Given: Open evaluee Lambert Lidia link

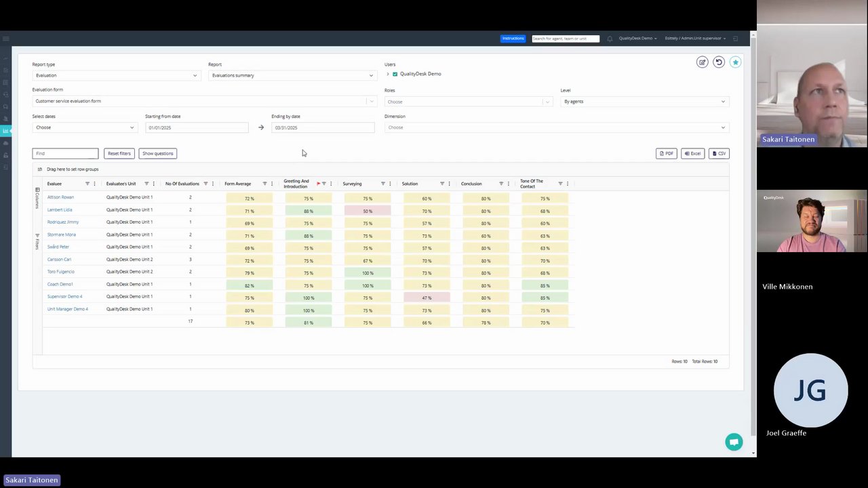Looking at the screenshot, I should click(60, 210).
